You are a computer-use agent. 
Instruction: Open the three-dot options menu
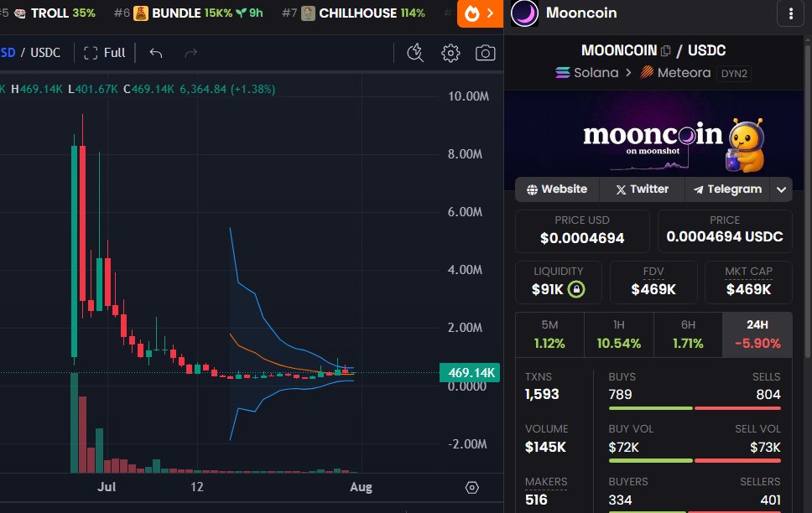tap(790, 13)
